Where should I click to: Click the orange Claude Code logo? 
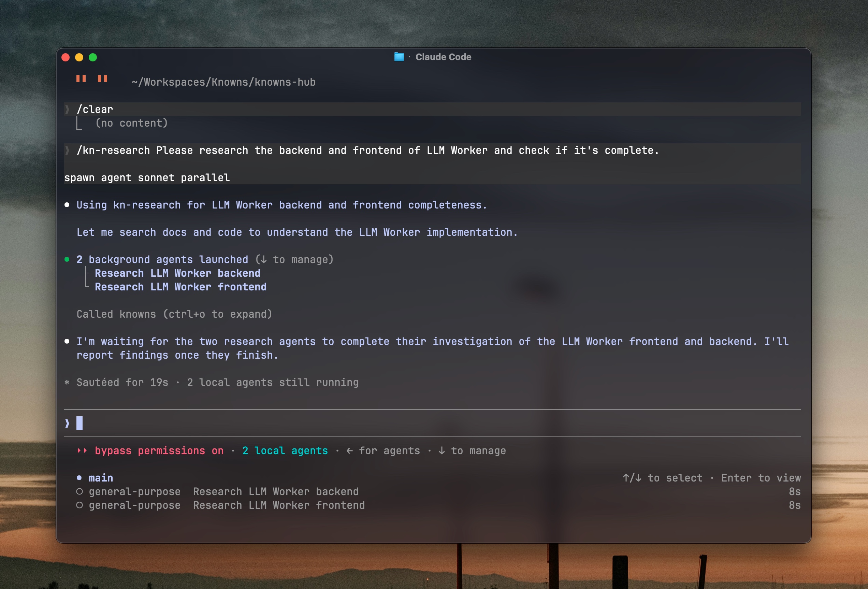tap(92, 78)
